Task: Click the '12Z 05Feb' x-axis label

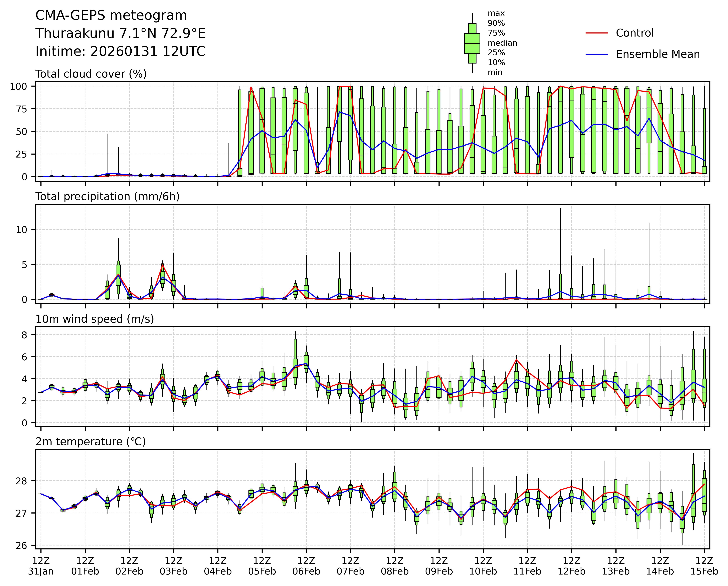Action: pyautogui.click(x=262, y=566)
